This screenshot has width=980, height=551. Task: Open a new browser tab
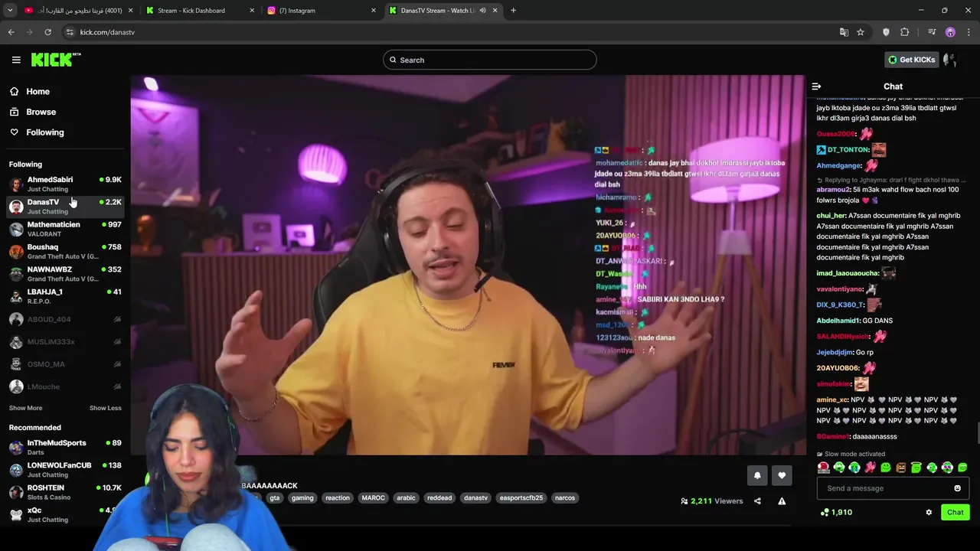tap(513, 11)
